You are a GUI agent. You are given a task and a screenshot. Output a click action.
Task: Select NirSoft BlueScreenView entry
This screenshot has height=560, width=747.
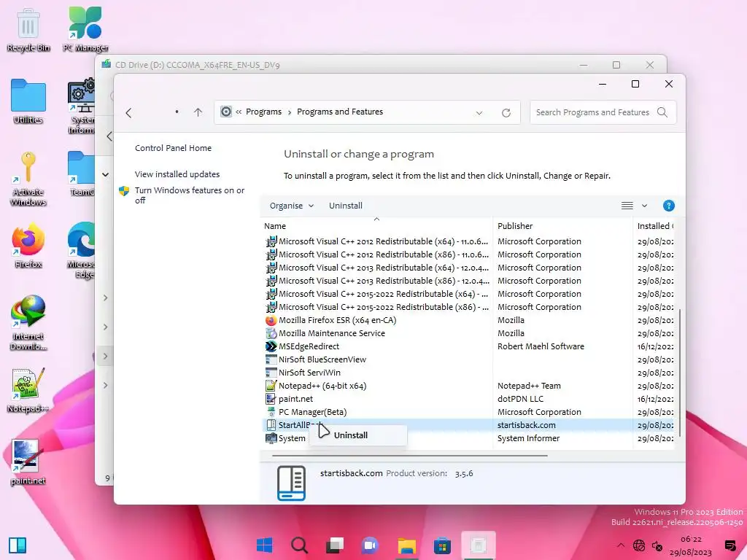pyautogui.click(x=469, y=359)
